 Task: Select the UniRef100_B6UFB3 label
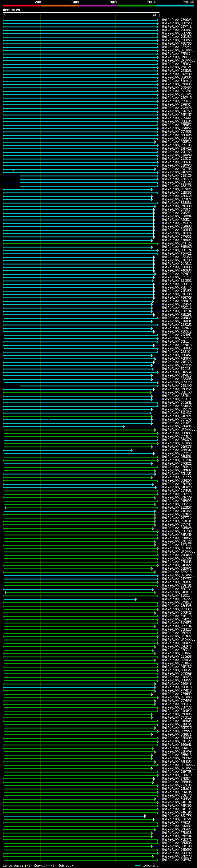177,139
